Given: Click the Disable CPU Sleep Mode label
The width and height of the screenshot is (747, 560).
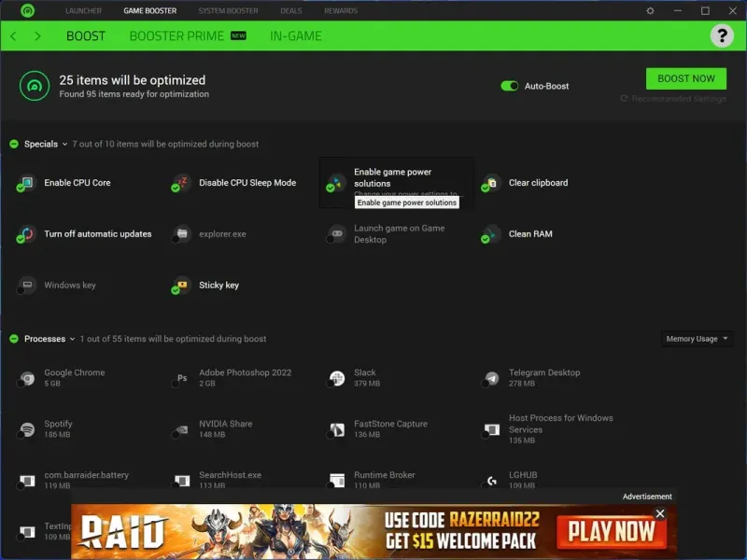Looking at the screenshot, I should (x=247, y=183).
